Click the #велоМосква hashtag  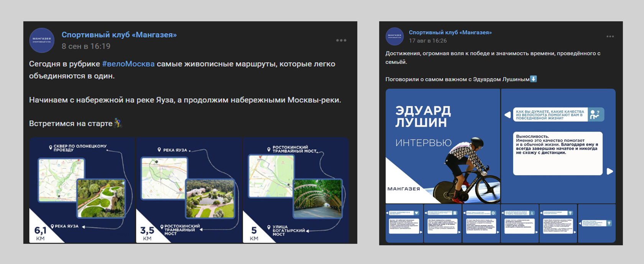(128, 64)
